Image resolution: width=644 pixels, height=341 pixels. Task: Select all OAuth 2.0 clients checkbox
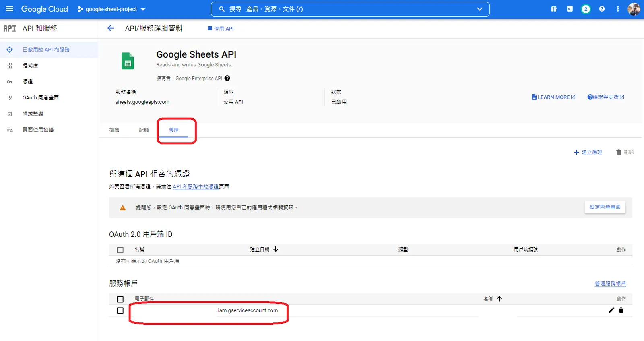coord(120,250)
